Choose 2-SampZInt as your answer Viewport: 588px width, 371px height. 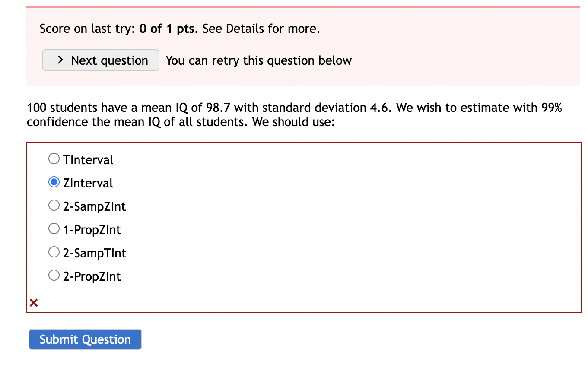[54, 205]
